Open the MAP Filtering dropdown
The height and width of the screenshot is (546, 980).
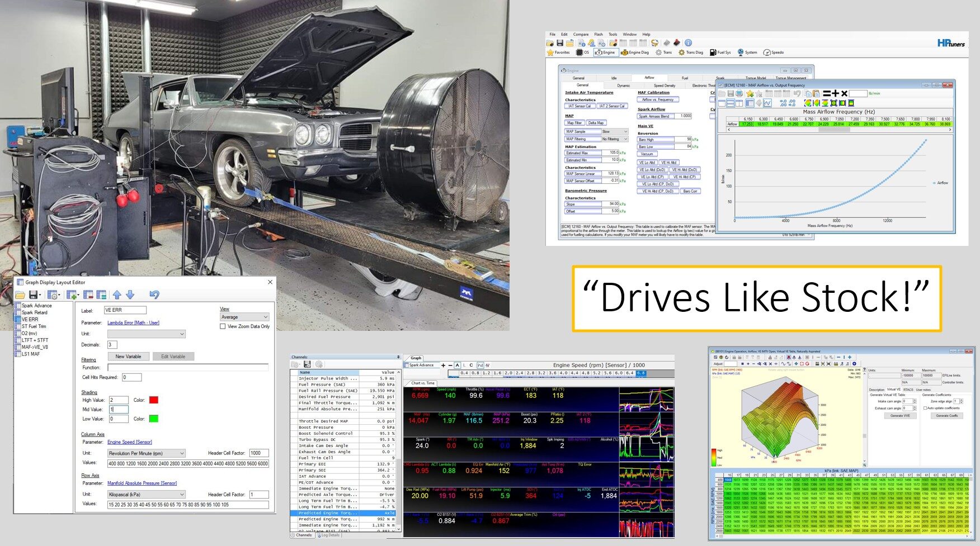tap(615, 139)
